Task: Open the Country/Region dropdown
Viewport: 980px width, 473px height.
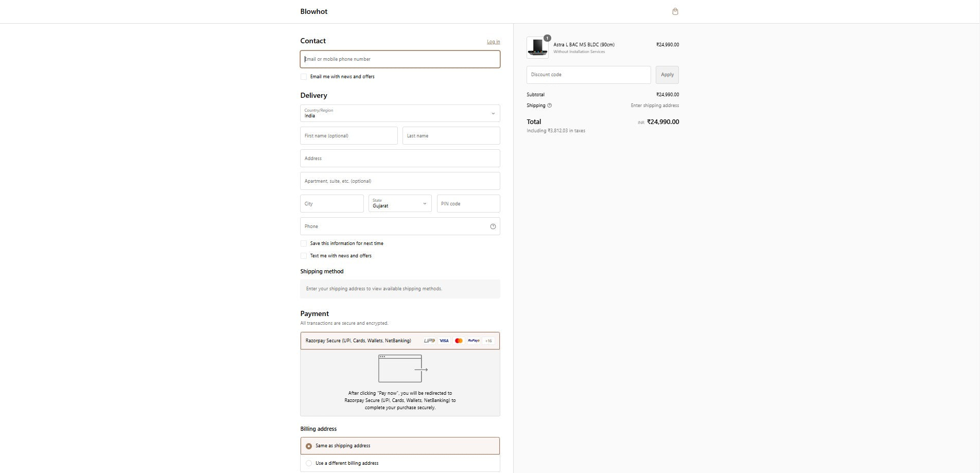Action: pyautogui.click(x=400, y=113)
